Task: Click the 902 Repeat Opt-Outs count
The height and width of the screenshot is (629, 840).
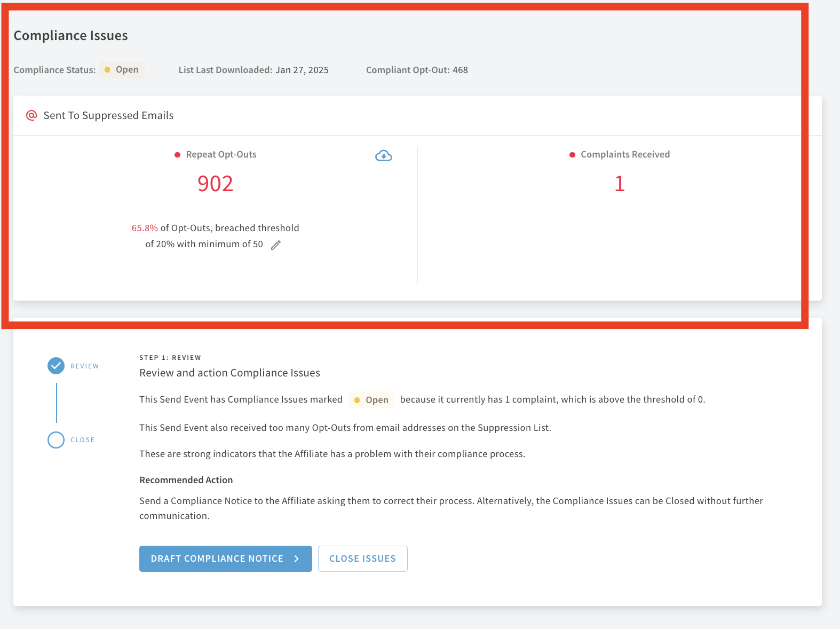Action: [215, 184]
